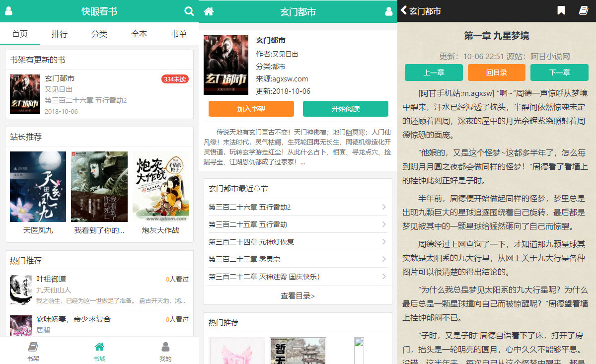This screenshot has width=596, height=364.
Task: Switch to the 分类 tab
Action: pyautogui.click(x=99, y=34)
